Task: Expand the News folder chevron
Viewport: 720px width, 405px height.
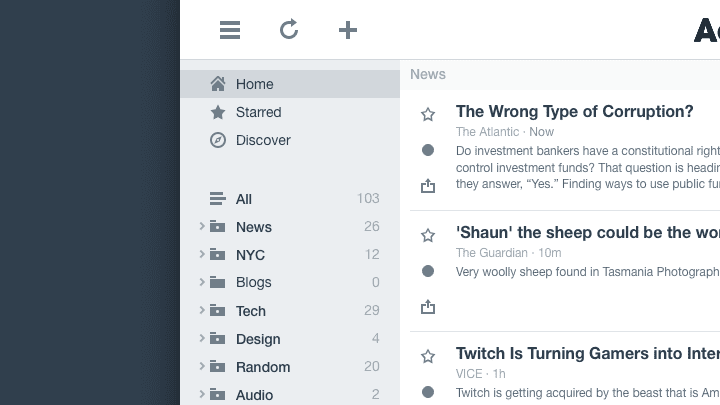Action: 202,227
